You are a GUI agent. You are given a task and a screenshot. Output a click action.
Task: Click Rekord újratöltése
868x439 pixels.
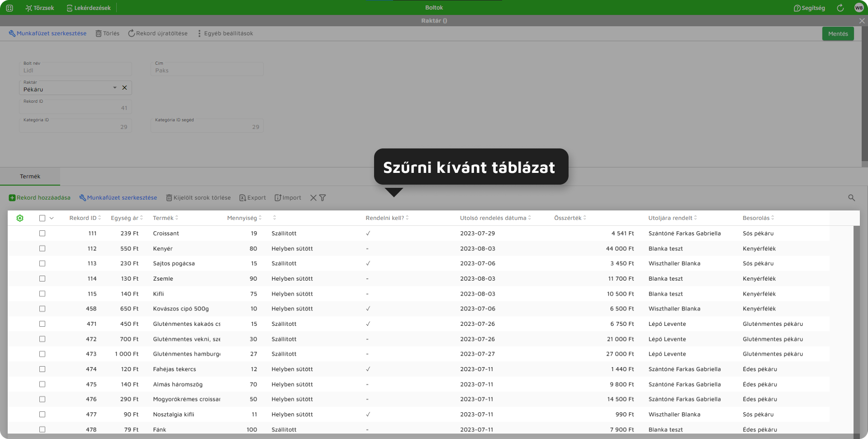pos(158,33)
